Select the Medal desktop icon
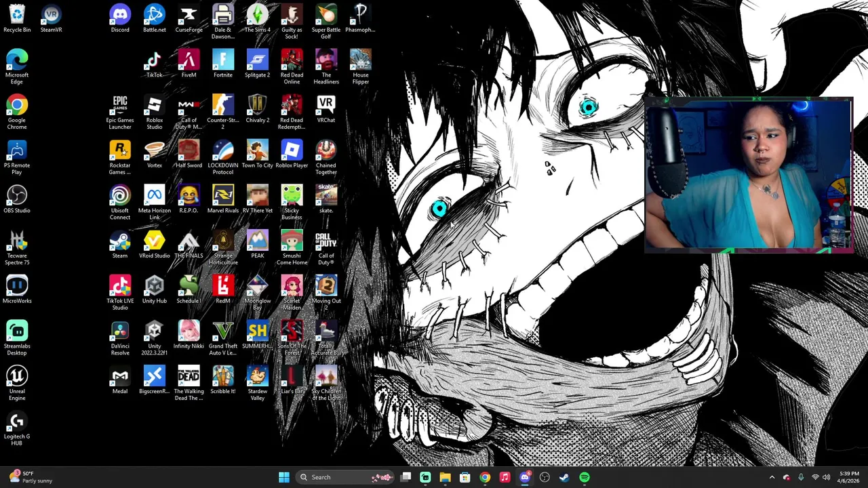868x488 pixels. tap(120, 380)
